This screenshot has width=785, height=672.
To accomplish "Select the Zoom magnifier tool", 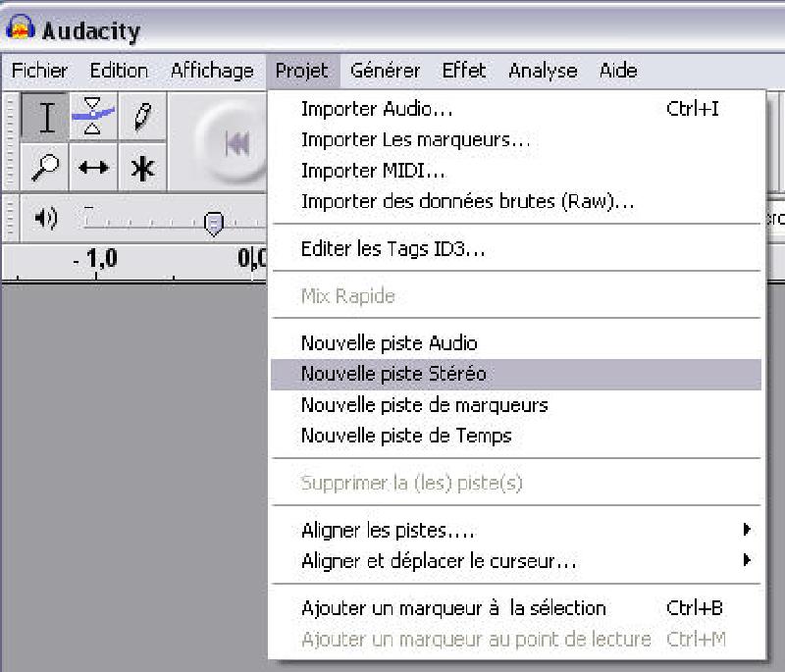I will 45,167.
